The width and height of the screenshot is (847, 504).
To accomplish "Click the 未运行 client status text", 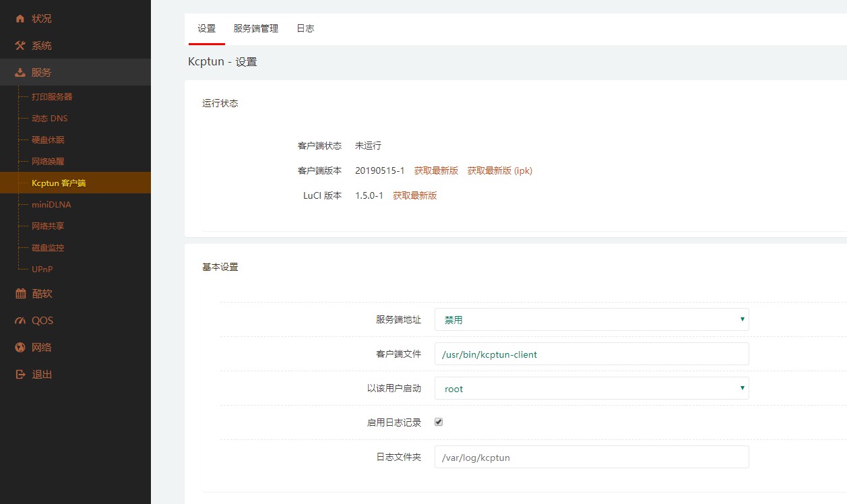I will [x=368, y=146].
